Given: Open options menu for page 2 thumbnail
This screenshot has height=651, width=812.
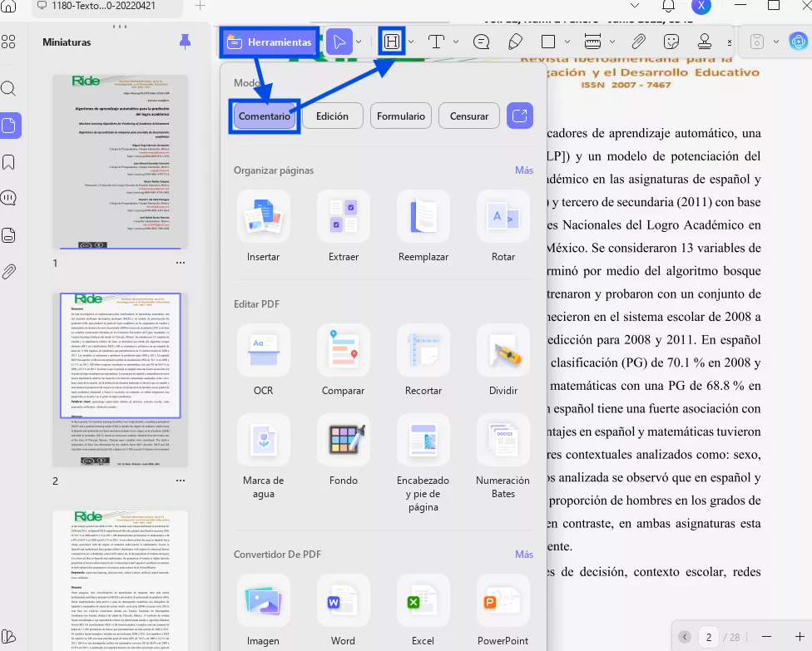Looking at the screenshot, I should pyautogui.click(x=181, y=481).
